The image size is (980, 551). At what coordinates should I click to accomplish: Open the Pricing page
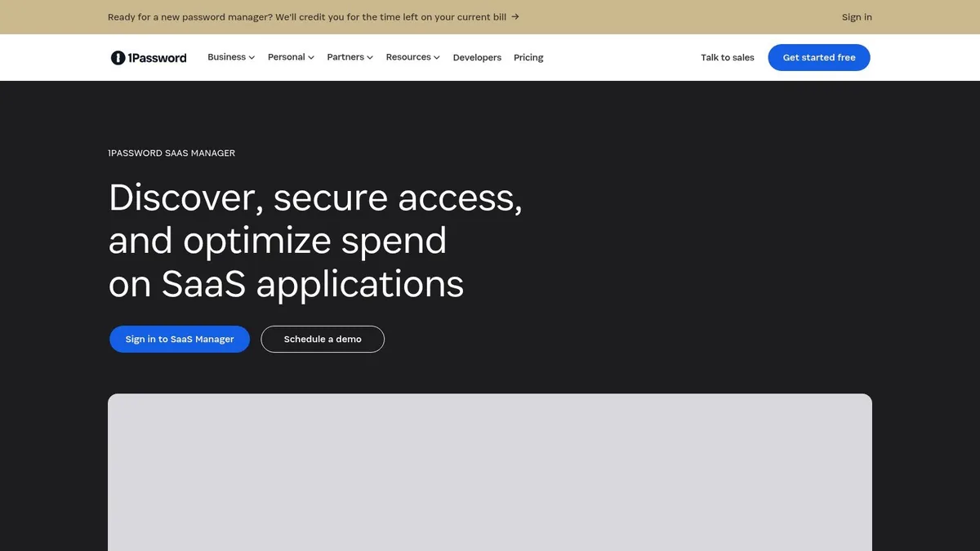(528, 58)
